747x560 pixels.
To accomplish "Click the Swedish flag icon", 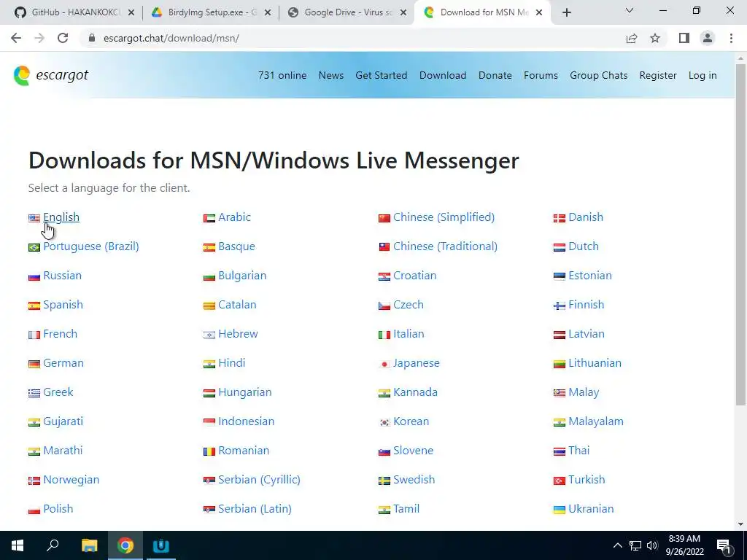I will pos(384,481).
